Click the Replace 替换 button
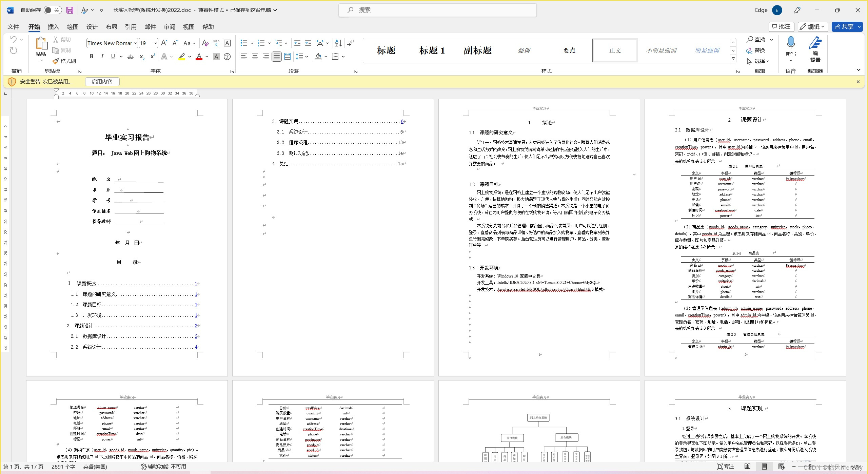Image resolution: width=868 pixels, height=474 pixels. click(756, 50)
